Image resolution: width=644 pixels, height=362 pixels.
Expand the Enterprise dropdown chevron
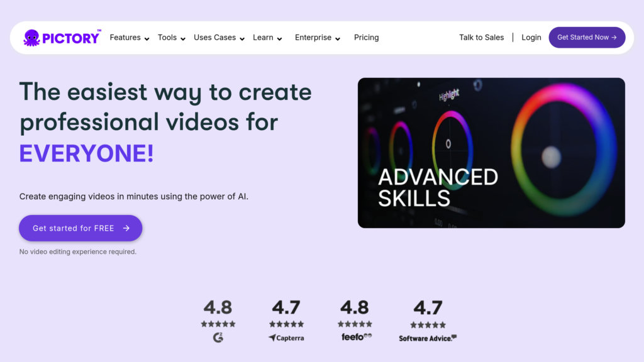coord(338,38)
